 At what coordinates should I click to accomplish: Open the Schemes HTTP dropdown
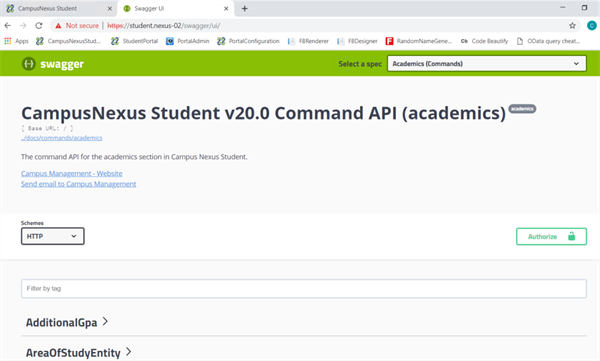click(53, 236)
